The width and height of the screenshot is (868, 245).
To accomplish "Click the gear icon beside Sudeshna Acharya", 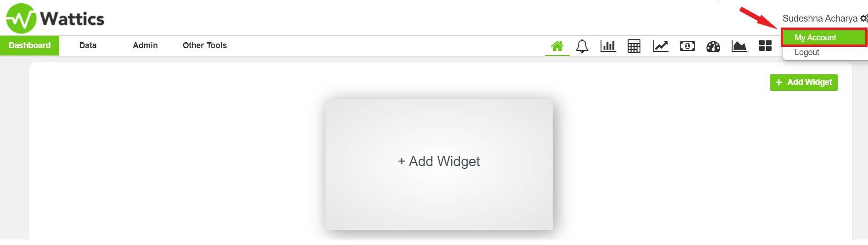I will coord(864,18).
